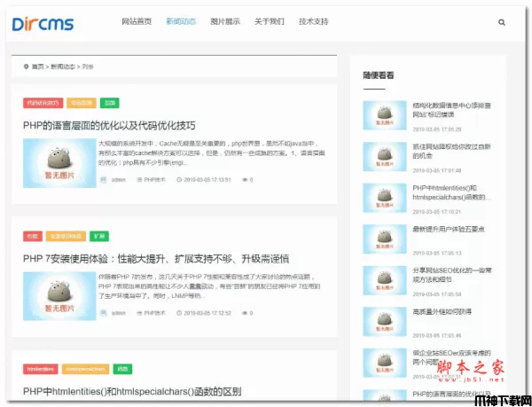This screenshot has width=532, height=407.
Task: Click eye views icon in PHP语言层面 article
Action: click(245, 180)
